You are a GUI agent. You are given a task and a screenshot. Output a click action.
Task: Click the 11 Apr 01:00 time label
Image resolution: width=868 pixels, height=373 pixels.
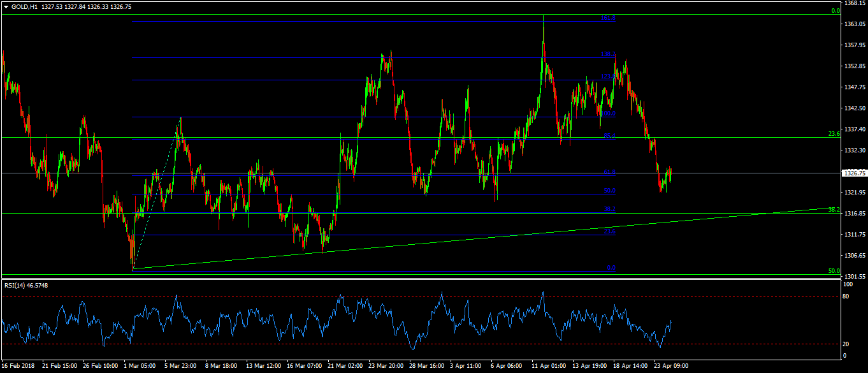[549, 367]
